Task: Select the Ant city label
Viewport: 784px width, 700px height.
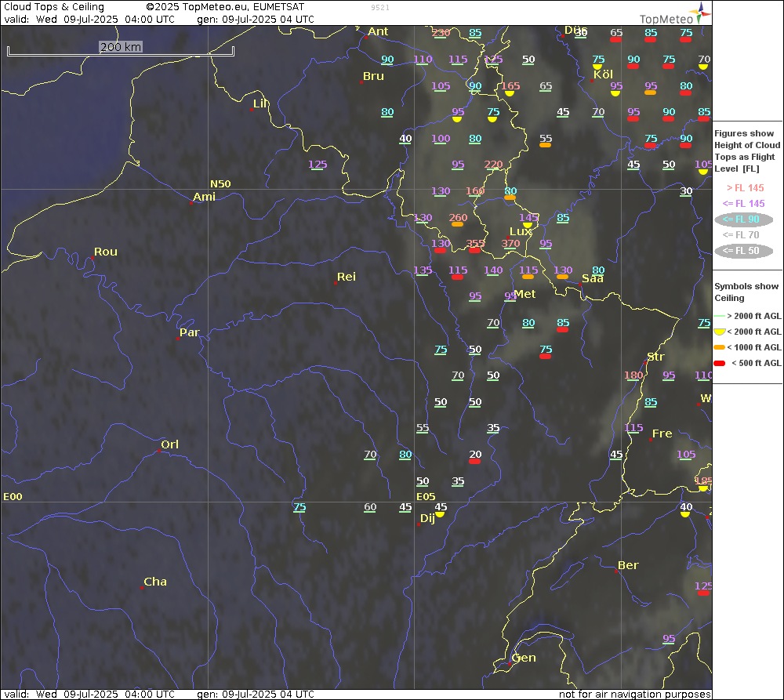Action: coord(378,31)
